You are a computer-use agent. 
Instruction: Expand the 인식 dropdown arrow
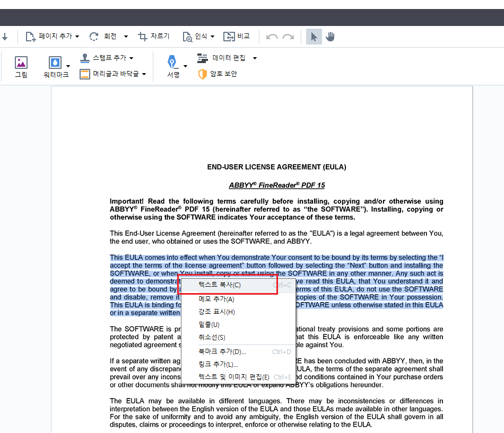click(212, 37)
